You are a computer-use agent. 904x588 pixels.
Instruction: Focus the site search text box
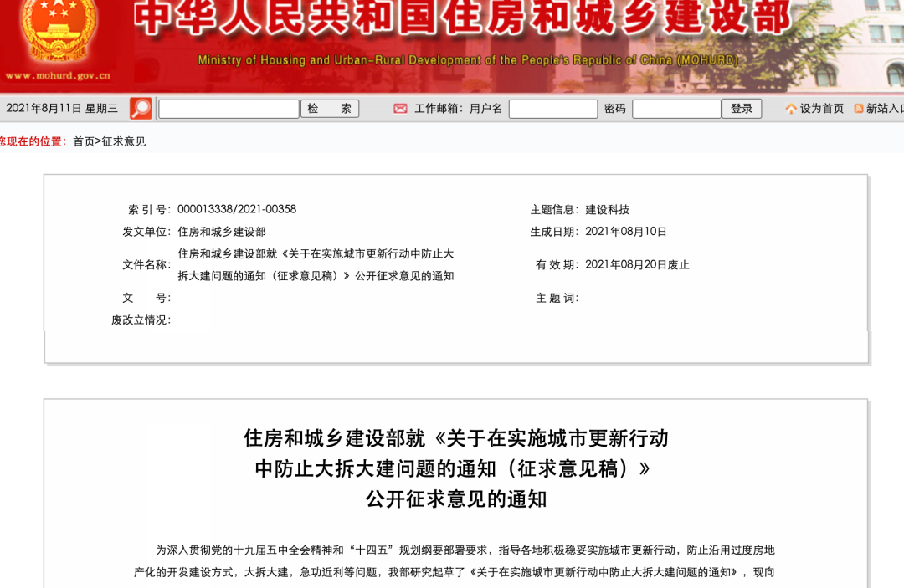[229, 109]
